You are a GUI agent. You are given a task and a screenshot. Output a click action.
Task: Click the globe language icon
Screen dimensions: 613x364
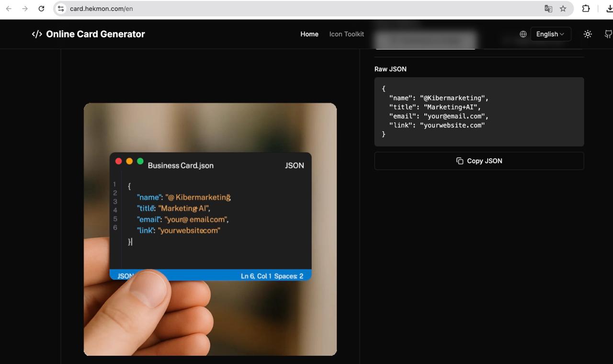[522, 34]
